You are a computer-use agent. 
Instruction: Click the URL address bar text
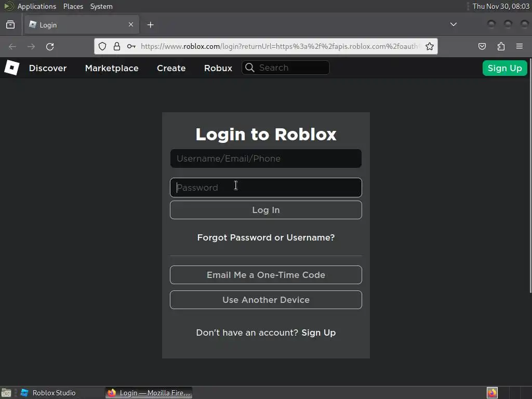point(279,46)
